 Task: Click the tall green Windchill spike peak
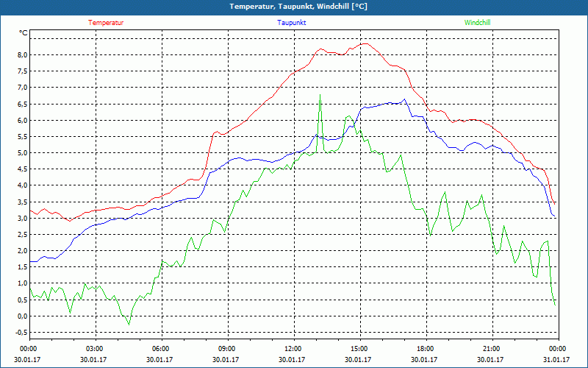[x=320, y=95]
